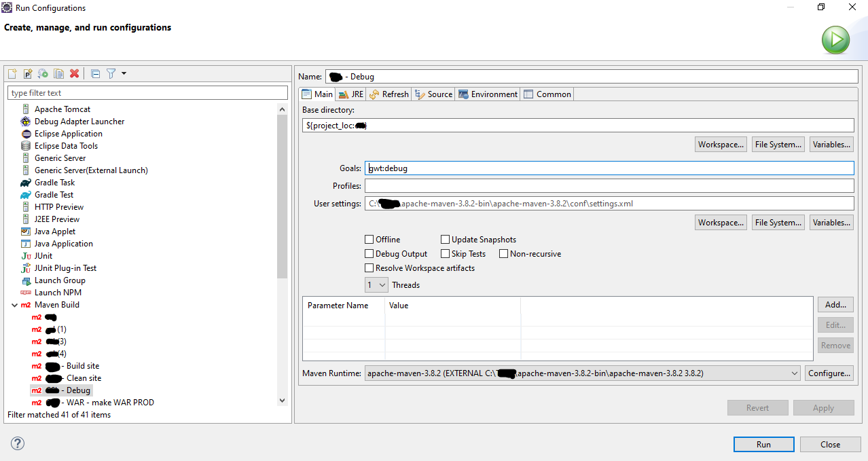
Task: Open the Threads count dropdown
Action: (x=376, y=285)
